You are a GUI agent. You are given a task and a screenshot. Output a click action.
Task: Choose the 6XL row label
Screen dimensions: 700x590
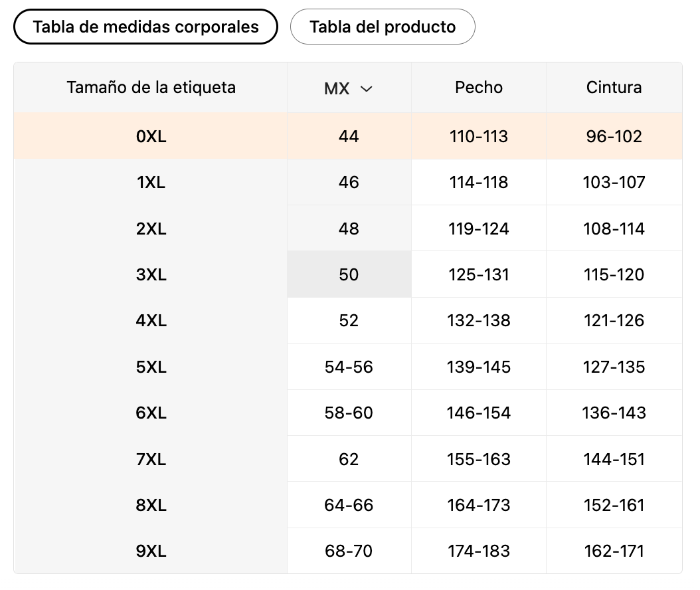tap(151, 413)
